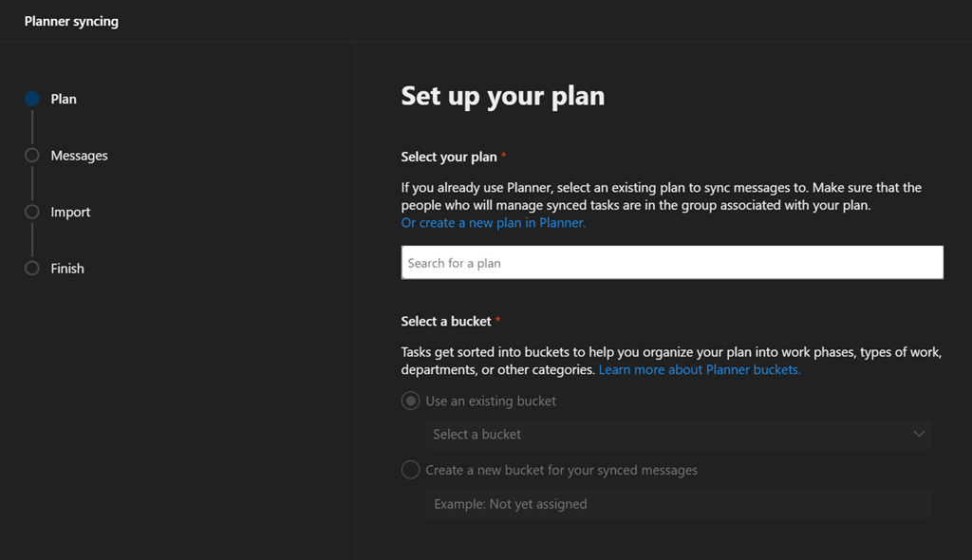The width and height of the screenshot is (972, 560).
Task: Open the 'Select a bucket' dropdown
Action: tap(664, 434)
